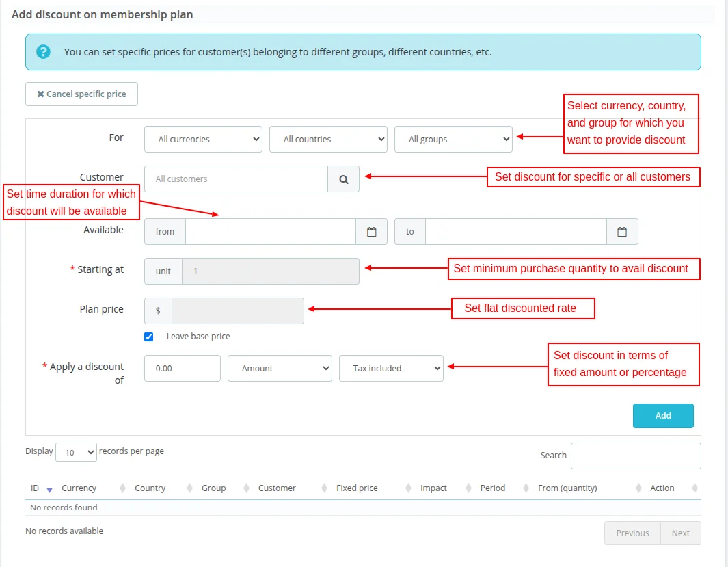Focus the table Search field
This screenshot has height=567, width=728.
click(x=636, y=456)
